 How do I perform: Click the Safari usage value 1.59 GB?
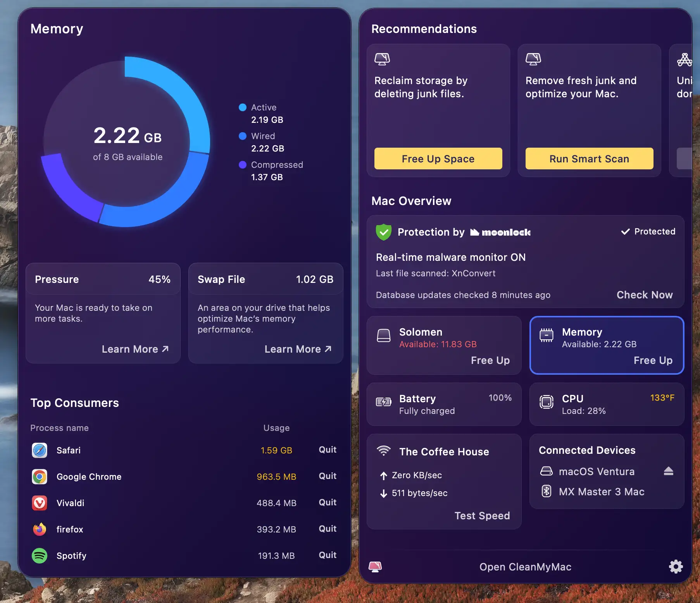tap(276, 450)
